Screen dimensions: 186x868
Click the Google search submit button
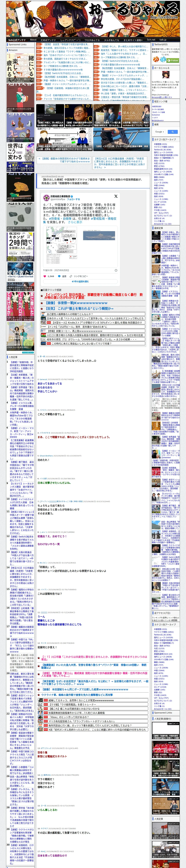[173, 132]
